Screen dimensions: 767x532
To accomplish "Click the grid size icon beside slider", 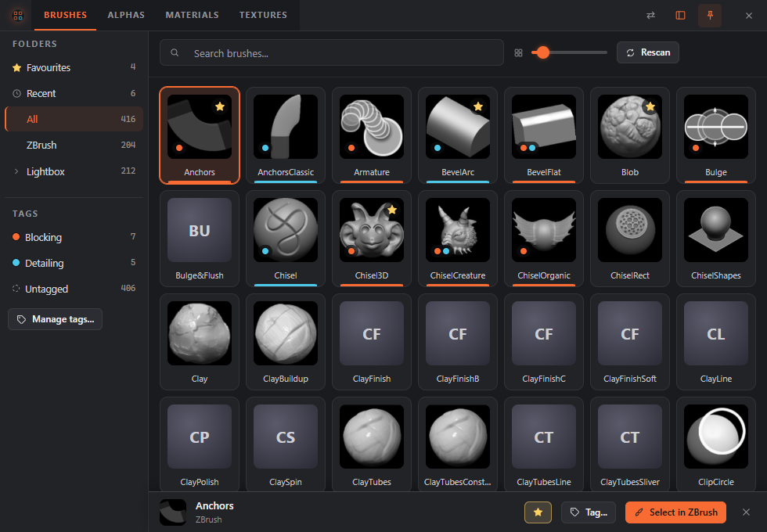I will coord(518,53).
